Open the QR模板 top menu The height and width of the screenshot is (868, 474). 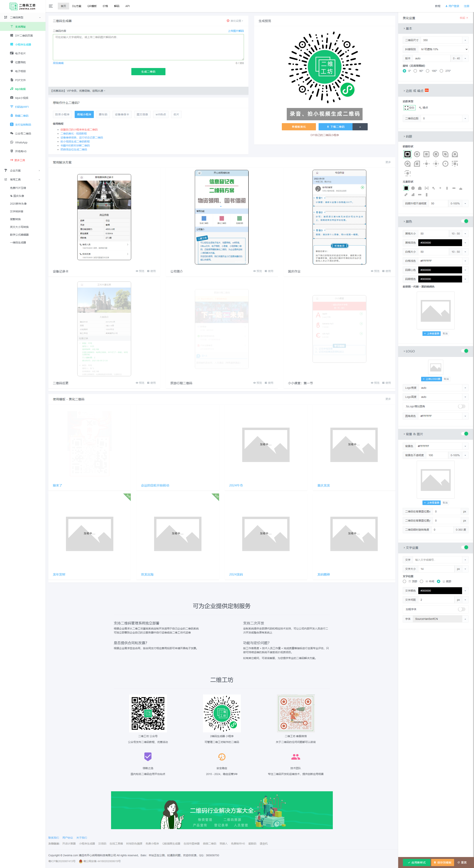(92, 6)
